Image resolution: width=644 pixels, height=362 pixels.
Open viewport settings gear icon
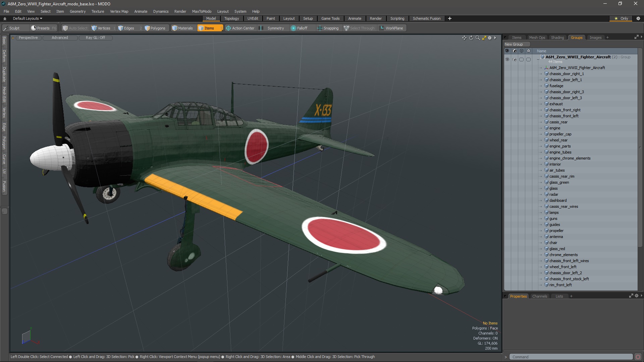pos(490,38)
